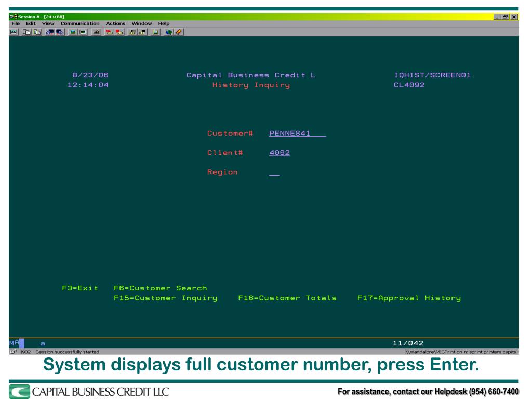Click the Capital Business Credit L heading
The width and height of the screenshot is (532, 399).
click(x=251, y=75)
